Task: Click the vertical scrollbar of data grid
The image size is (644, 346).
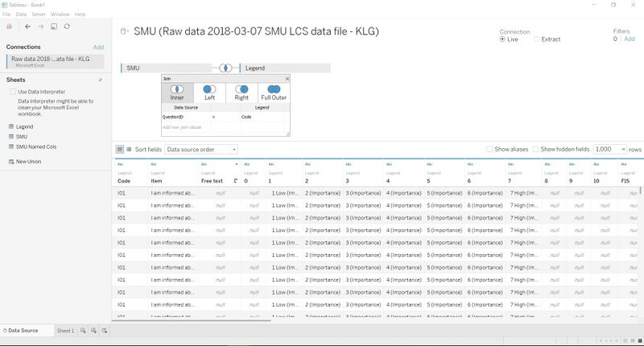Action: 641,190
